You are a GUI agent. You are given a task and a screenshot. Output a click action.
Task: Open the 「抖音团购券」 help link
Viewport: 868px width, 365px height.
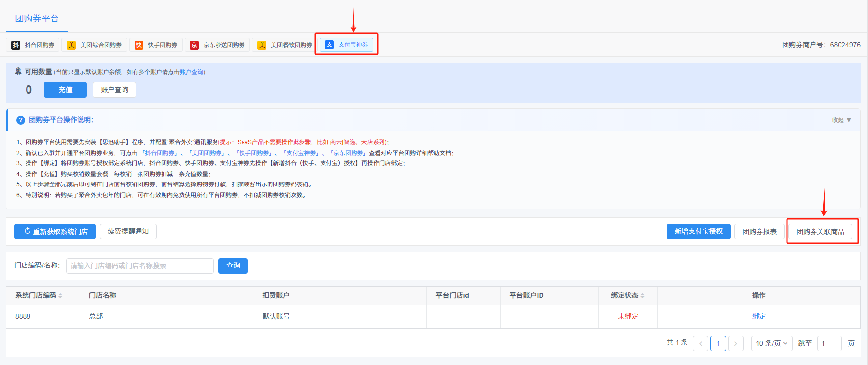160,153
